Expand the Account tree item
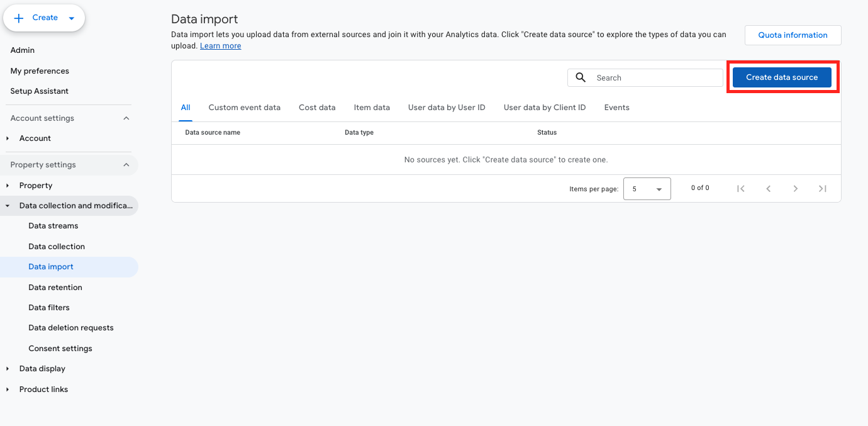The image size is (868, 426). click(x=8, y=138)
